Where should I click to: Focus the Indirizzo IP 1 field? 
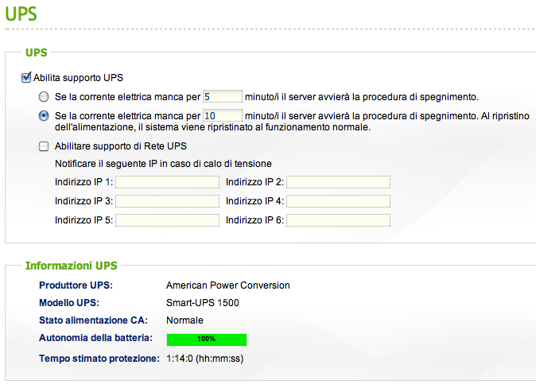pyautogui.click(x=167, y=182)
